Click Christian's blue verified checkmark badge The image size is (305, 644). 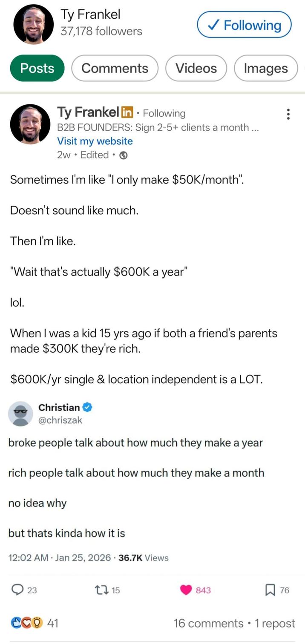click(x=87, y=408)
